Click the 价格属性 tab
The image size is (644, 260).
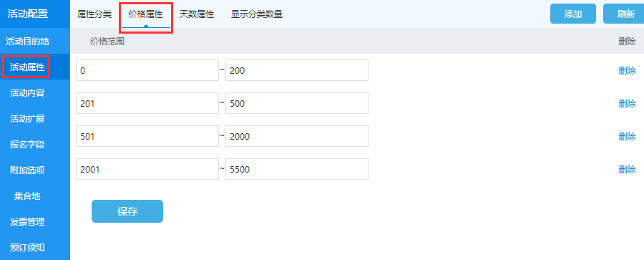[146, 15]
